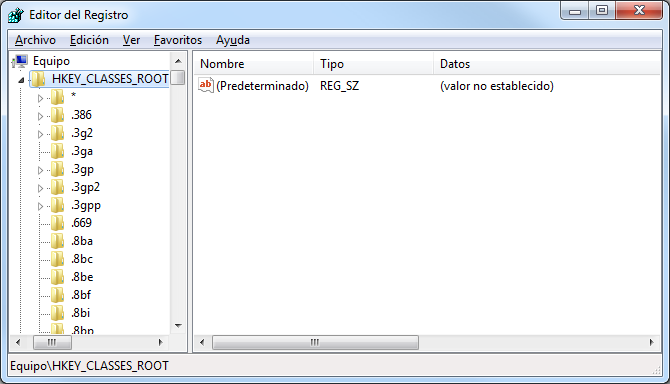Click the folder icon next to * key

tap(57, 97)
